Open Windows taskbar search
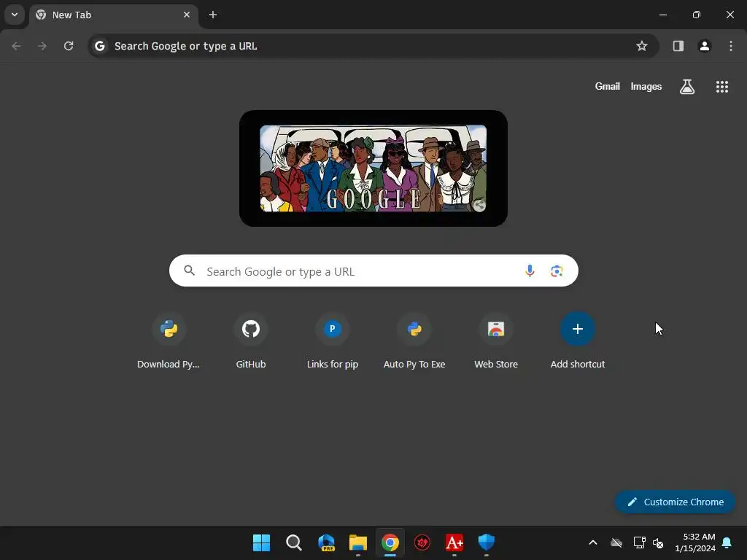747x560 pixels. coord(294,542)
